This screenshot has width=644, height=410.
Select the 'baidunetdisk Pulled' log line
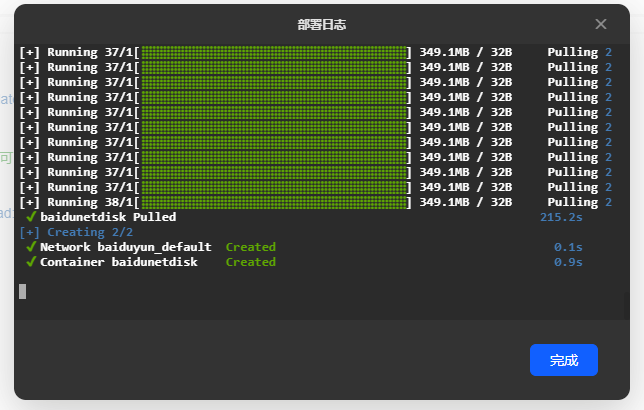[108, 217]
